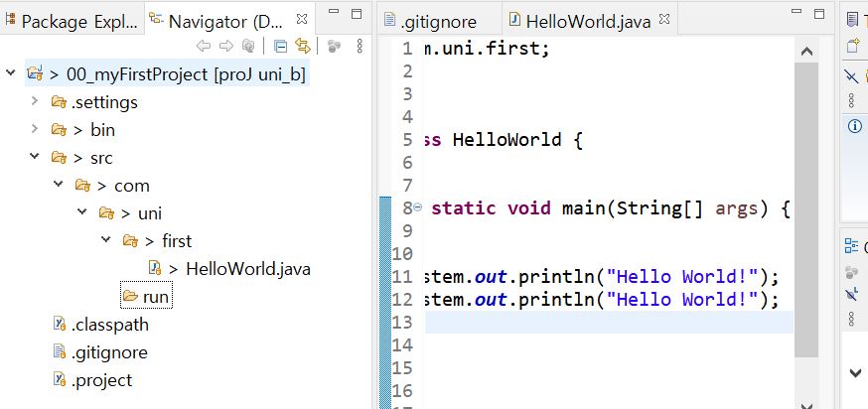Click the com folder icon

82,185
